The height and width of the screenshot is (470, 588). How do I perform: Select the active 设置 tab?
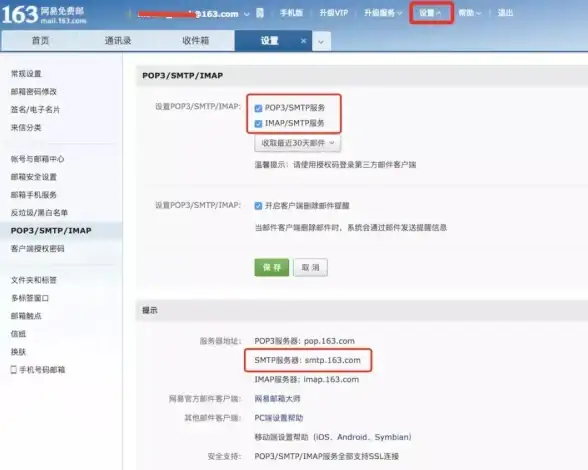tap(269, 41)
